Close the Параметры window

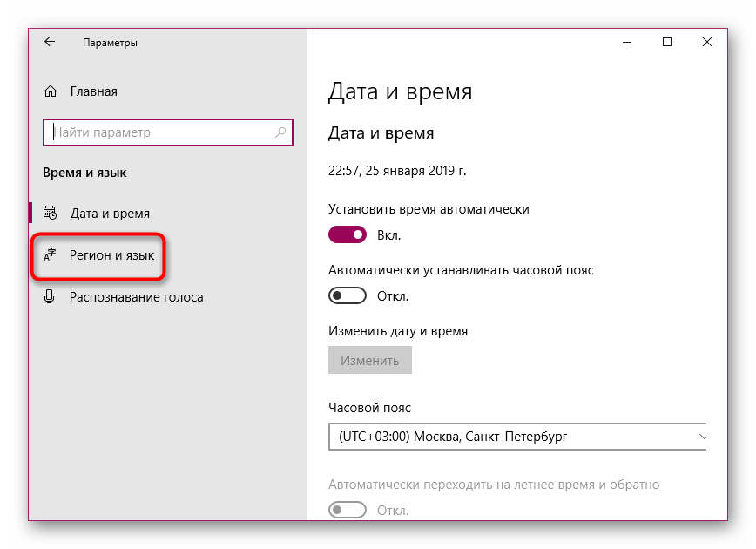[706, 42]
